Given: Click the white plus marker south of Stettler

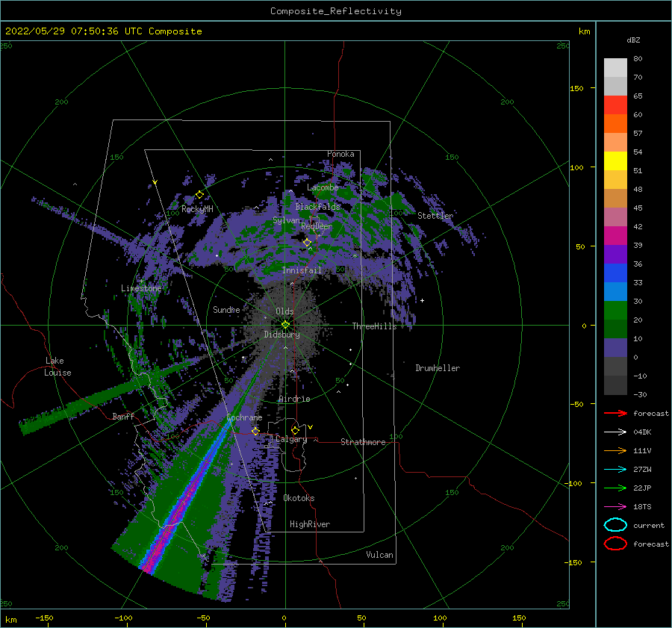Looking at the screenshot, I should [422, 300].
